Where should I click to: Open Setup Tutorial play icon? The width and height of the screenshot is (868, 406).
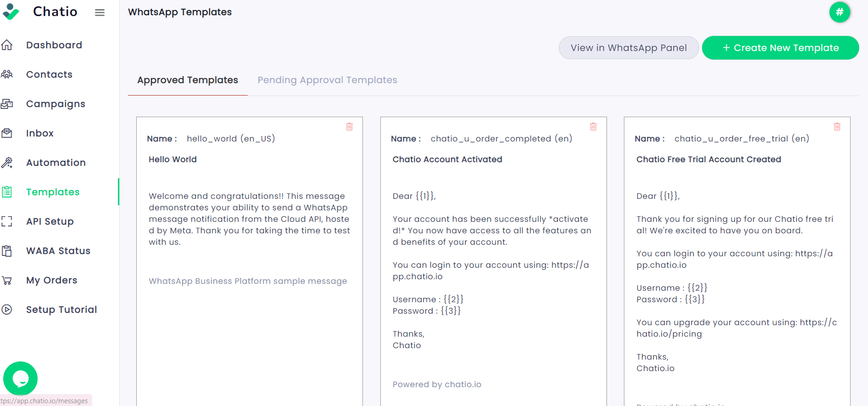click(x=7, y=310)
